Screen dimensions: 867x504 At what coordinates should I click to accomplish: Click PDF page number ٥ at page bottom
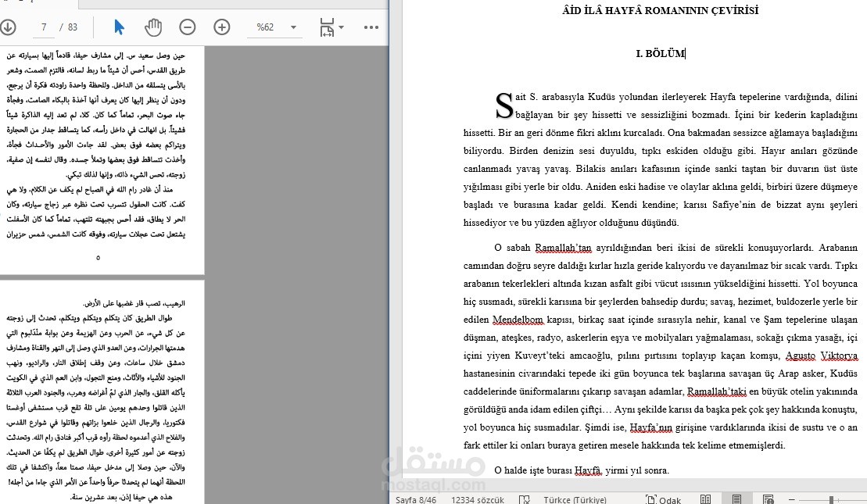[x=98, y=258]
